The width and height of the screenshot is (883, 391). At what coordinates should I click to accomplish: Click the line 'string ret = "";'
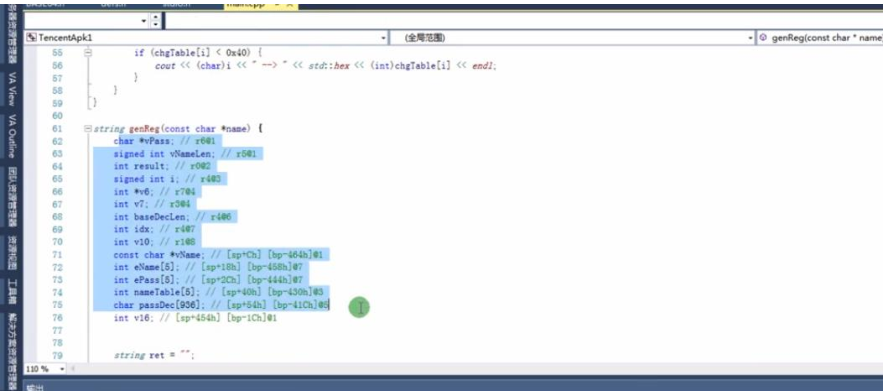[154, 356]
